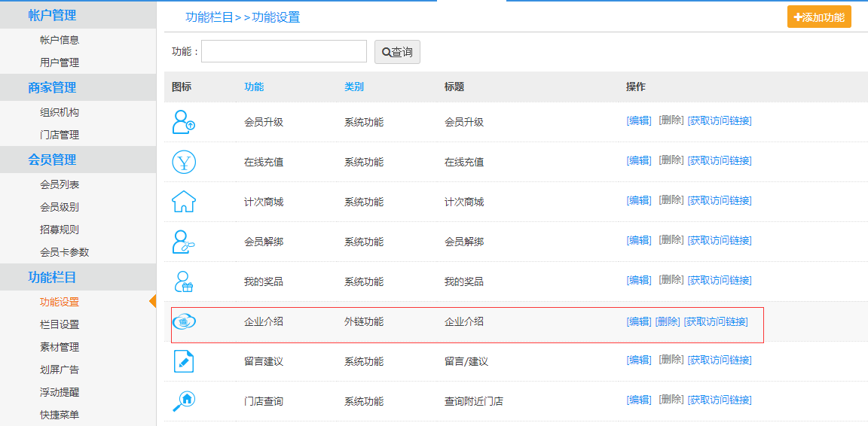Delete the 我的奖品 function

click(671, 280)
